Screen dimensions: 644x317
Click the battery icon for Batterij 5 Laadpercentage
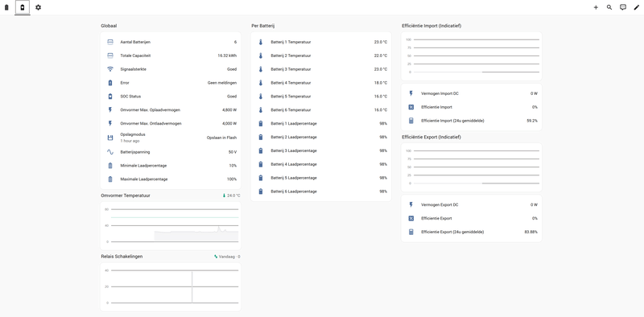pyautogui.click(x=260, y=178)
